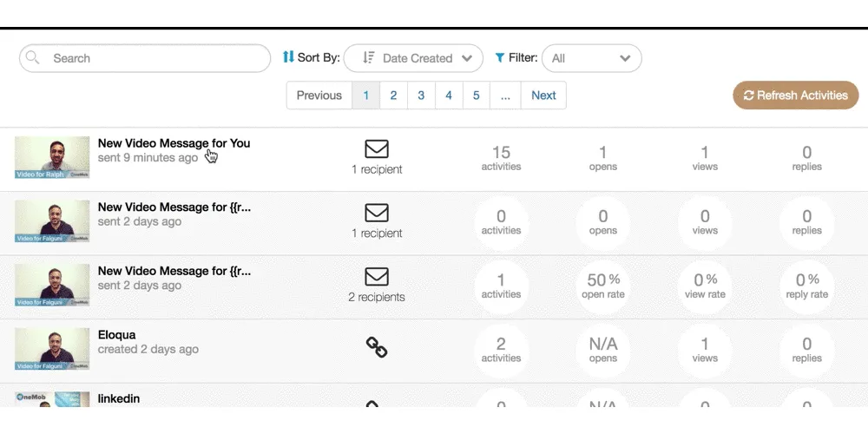
Task: Open title of 2 recipients message
Action: (174, 271)
